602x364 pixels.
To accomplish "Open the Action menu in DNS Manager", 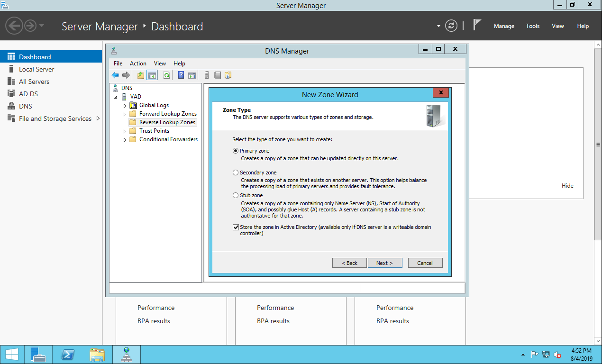I will pyautogui.click(x=138, y=64).
